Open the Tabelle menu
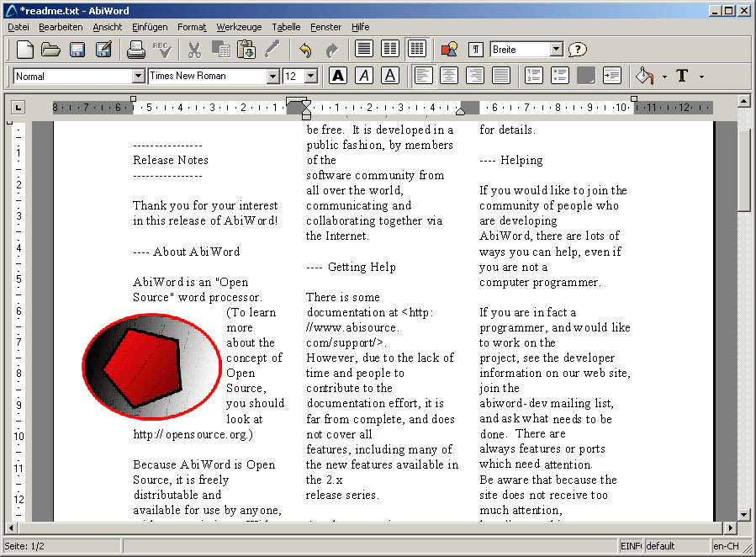 click(286, 27)
